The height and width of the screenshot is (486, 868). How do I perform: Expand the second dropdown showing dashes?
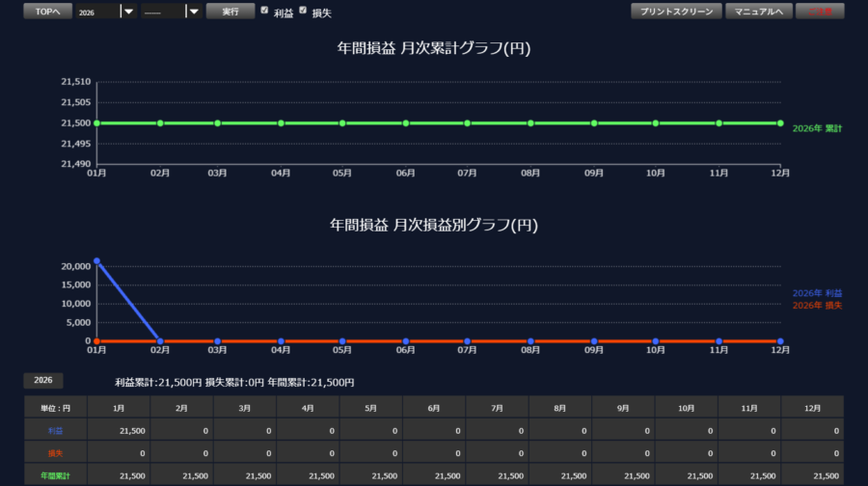pos(193,12)
